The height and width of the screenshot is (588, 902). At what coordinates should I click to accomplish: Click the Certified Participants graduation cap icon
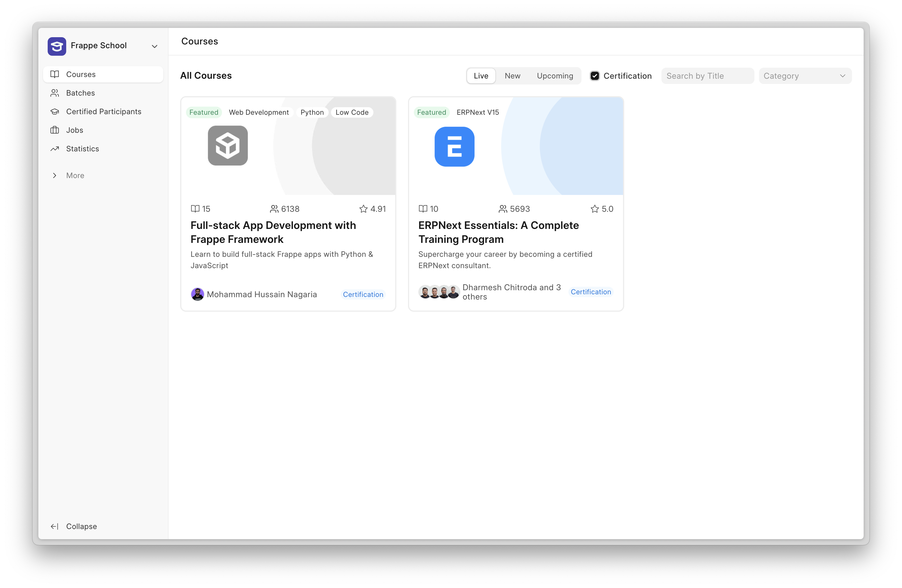point(55,111)
